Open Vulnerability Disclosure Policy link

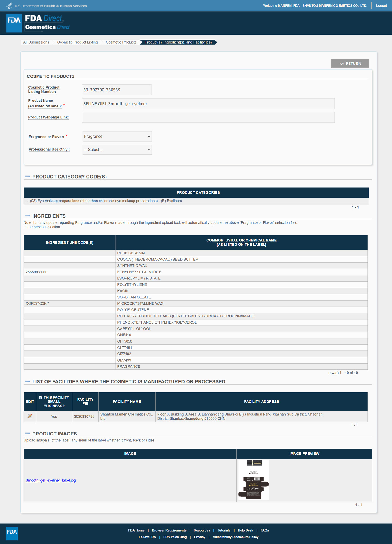point(235,537)
